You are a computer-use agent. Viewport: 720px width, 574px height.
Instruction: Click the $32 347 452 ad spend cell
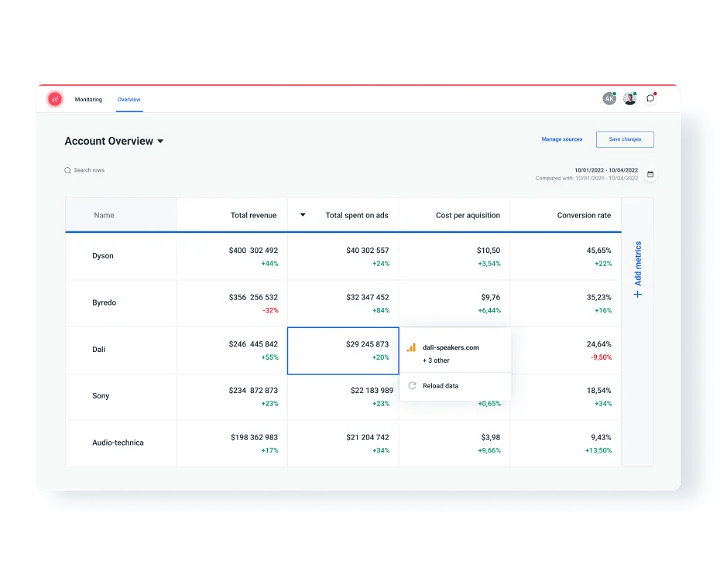(343, 303)
